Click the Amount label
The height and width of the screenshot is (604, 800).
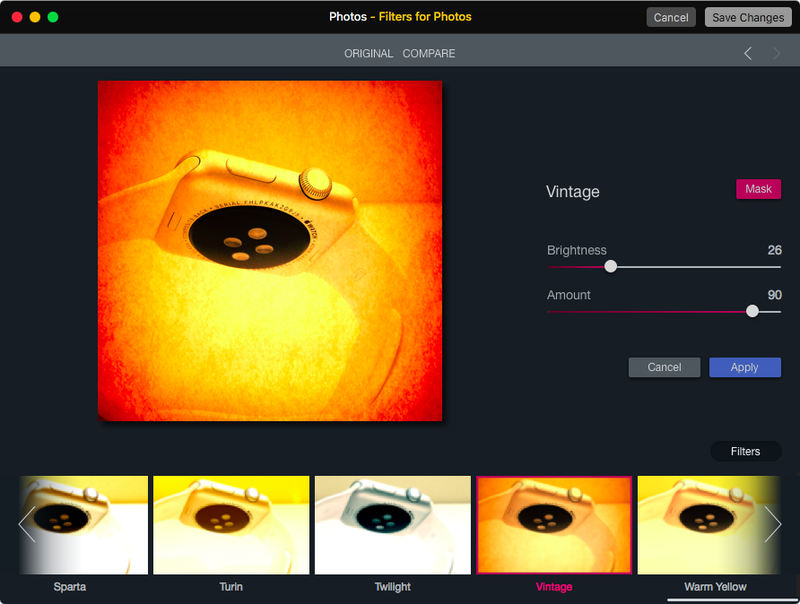click(x=568, y=295)
